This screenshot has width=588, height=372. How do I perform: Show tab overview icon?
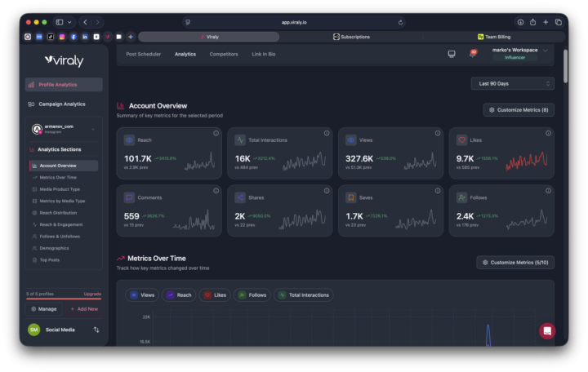[559, 22]
